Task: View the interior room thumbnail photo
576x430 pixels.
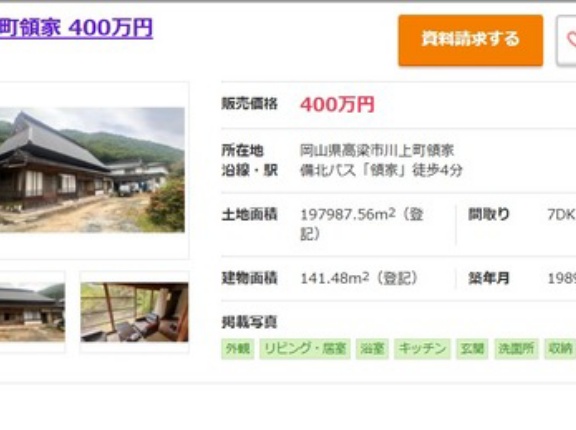Action: point(134,312)
